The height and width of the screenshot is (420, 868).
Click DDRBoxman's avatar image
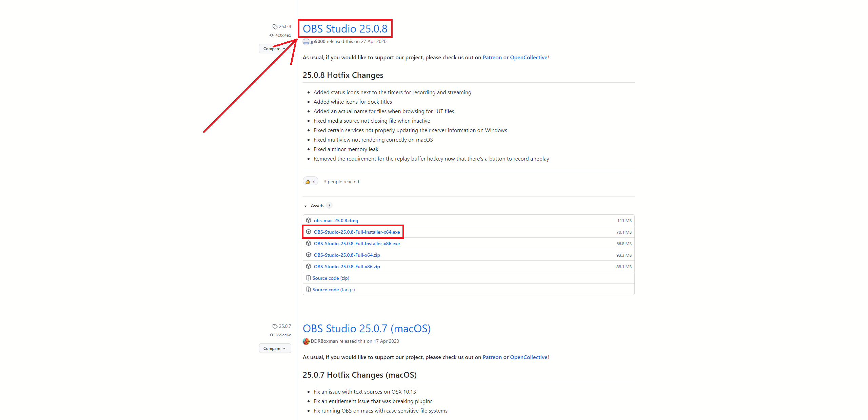(306, 341)
